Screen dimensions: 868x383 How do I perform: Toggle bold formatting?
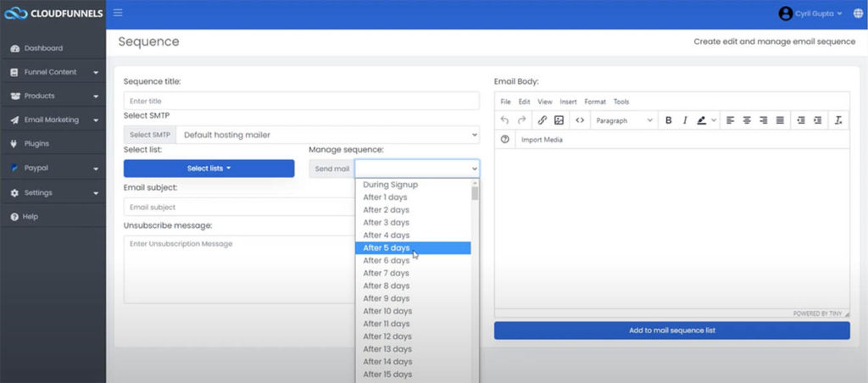click(x=668, y=120)
